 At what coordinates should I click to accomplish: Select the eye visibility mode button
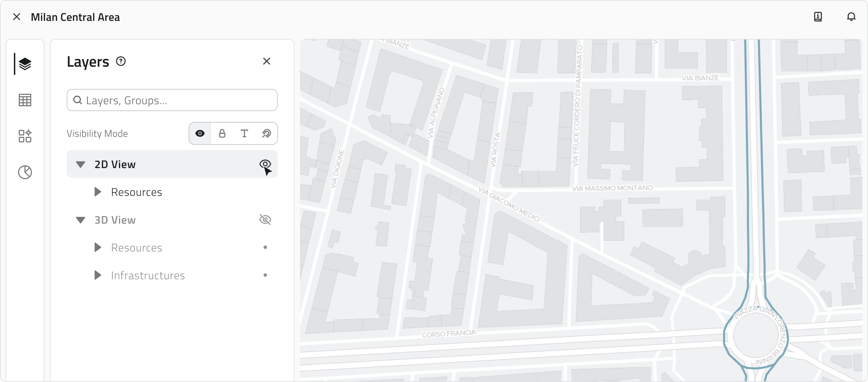point(200,133)
